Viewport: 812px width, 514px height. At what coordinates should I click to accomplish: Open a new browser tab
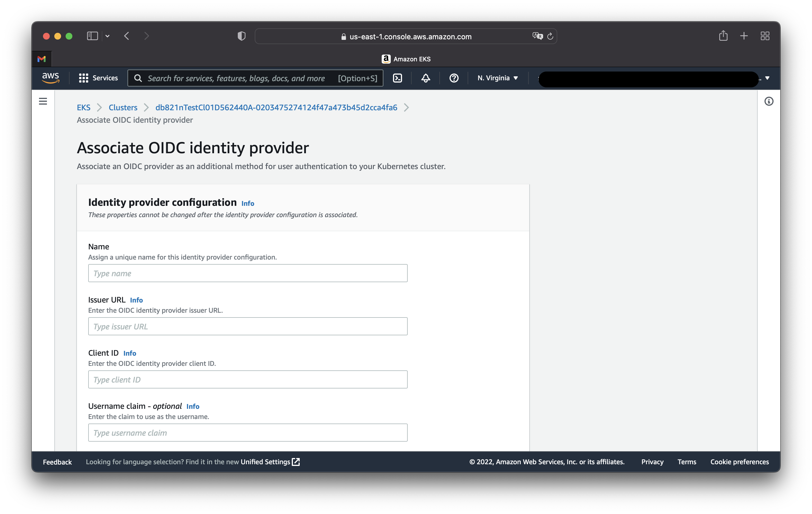click(x=744, y=36)
